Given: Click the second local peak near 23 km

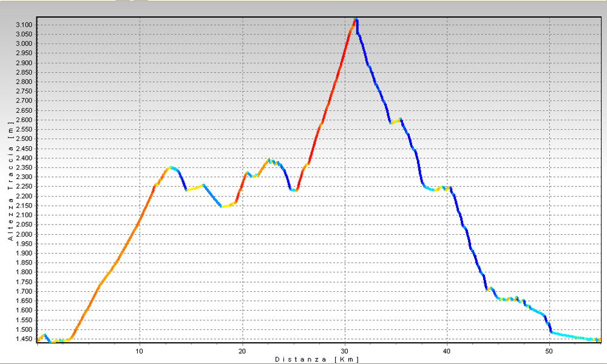Looking at the screenshot, I should (270, 161).
